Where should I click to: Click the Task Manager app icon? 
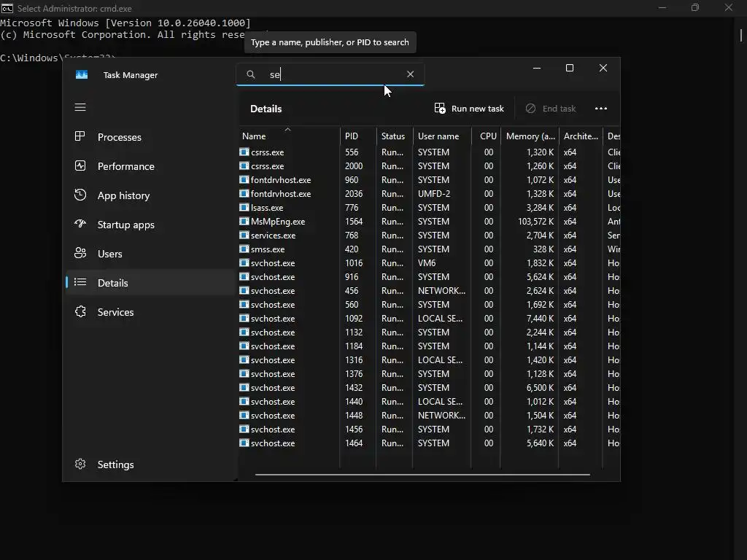[x=82, y=75]
